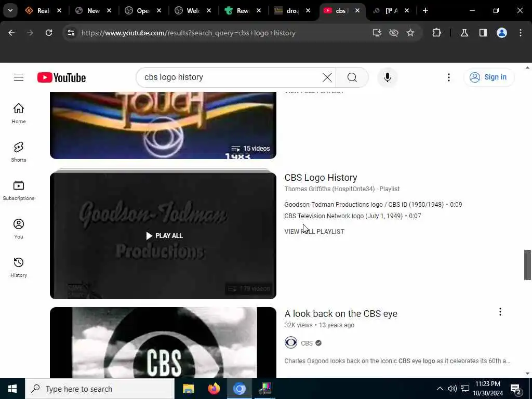Open Goodson-Todman Productions logo video link
The height and width of the screenshot is (399, 532).
(373, 205)
